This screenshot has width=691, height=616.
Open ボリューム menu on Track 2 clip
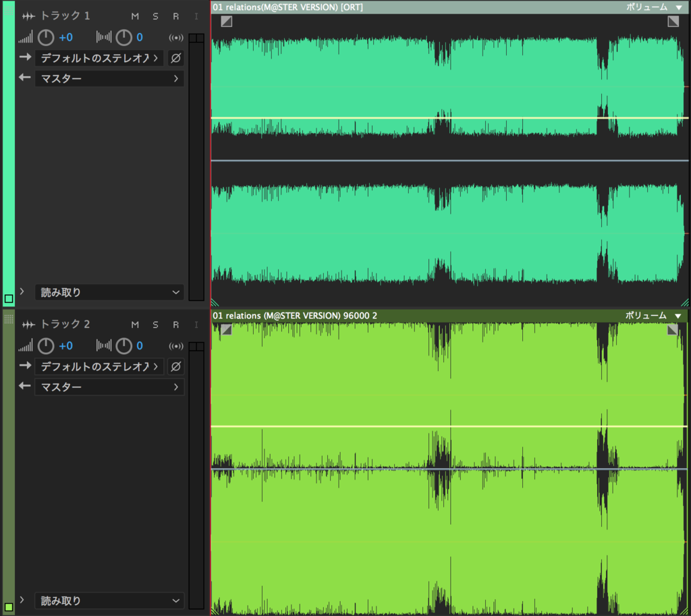point(653,316)
